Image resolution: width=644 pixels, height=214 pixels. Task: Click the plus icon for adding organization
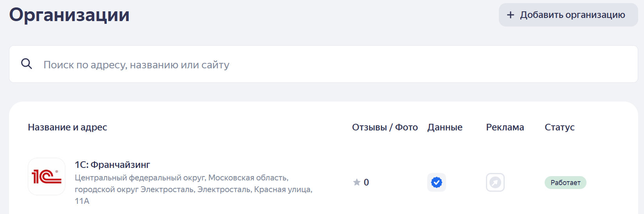pos(510,15)
